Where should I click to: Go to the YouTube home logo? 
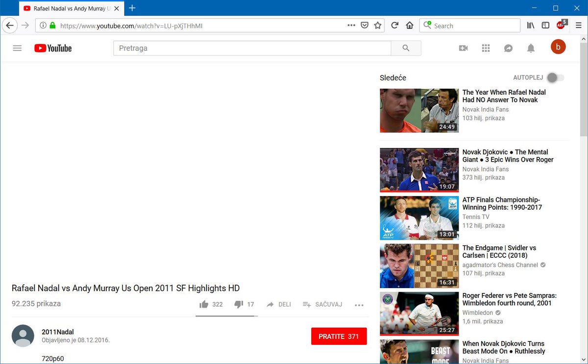coord(53,48)
